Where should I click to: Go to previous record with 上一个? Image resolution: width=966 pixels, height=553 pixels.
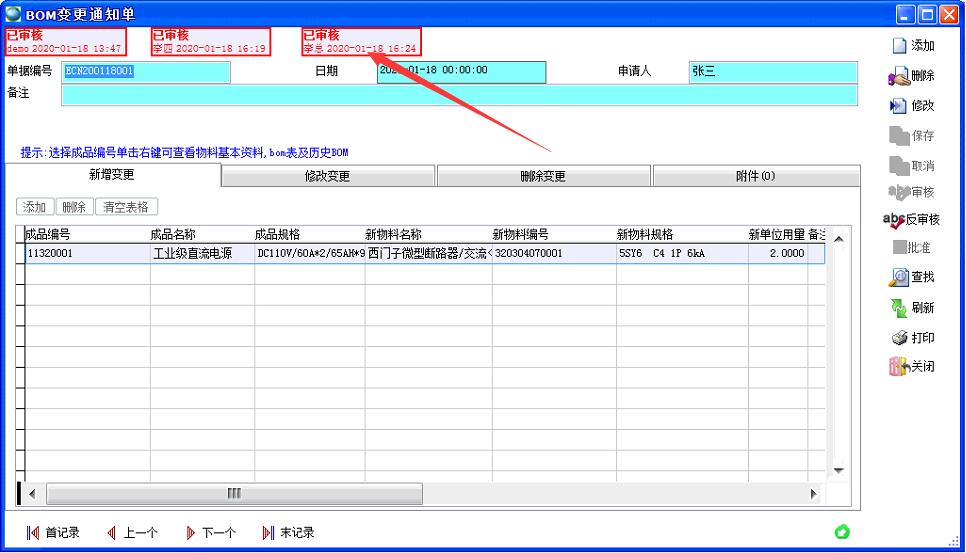click(112, 533)
